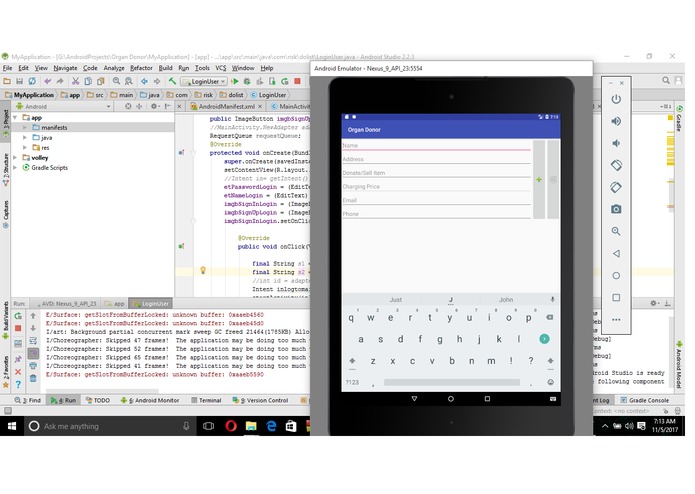Open the Build menu

pos(165,68)
